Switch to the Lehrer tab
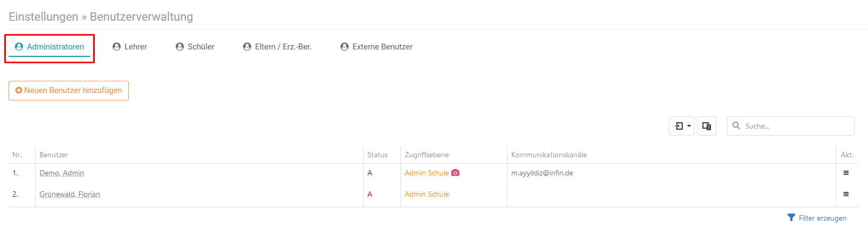The image size is (868, 236). [130, 47]
